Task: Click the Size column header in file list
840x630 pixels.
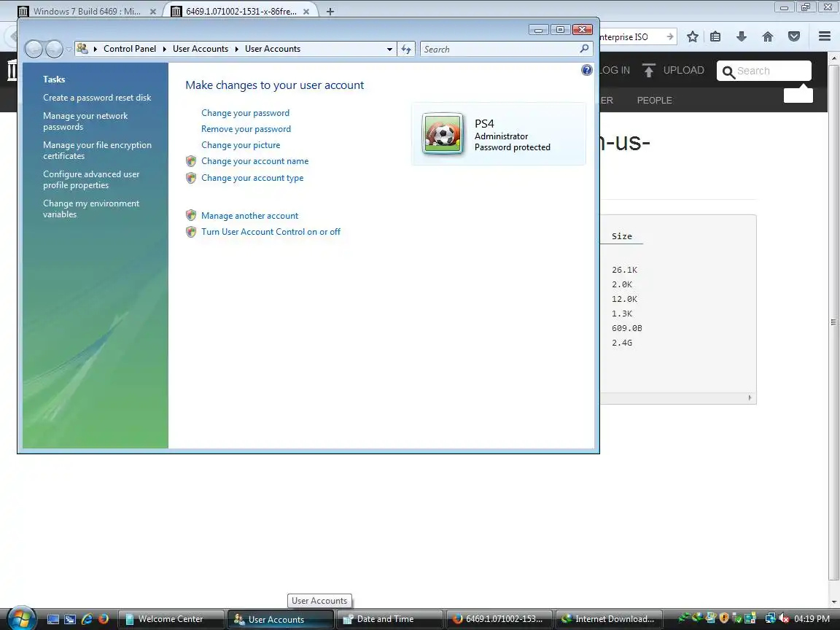Action: pos(621,236)
